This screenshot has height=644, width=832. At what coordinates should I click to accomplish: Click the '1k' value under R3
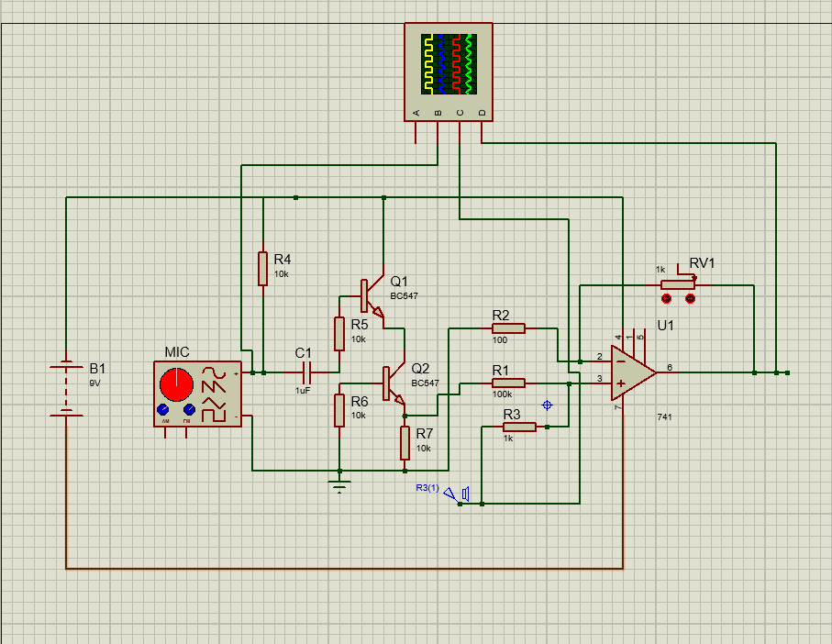(x=508, y=439)
